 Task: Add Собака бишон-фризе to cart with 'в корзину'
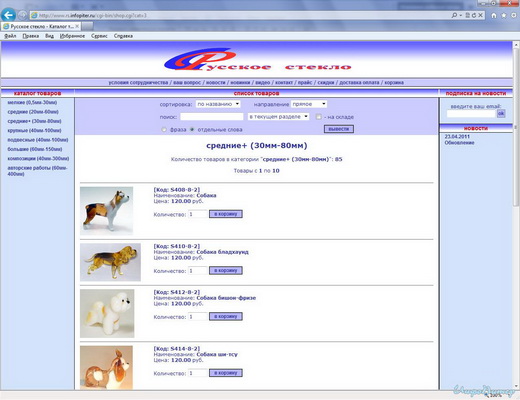click(226, 316)
